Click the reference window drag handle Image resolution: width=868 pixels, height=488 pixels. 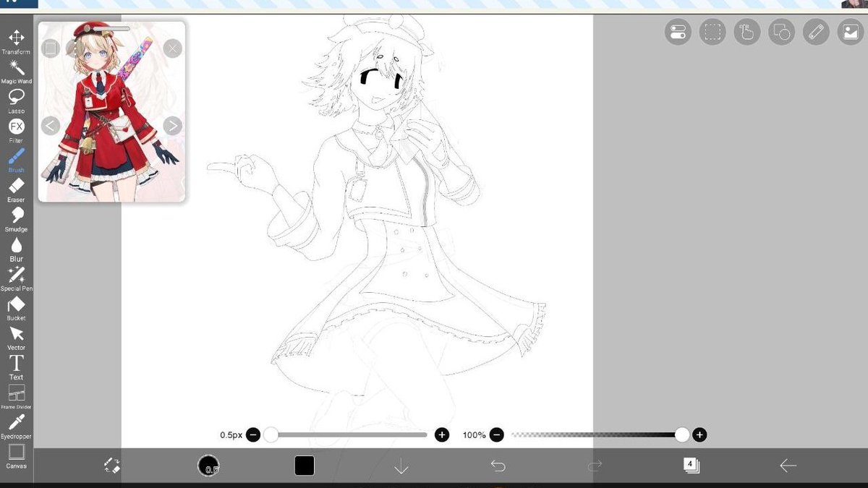coord(111,29)
